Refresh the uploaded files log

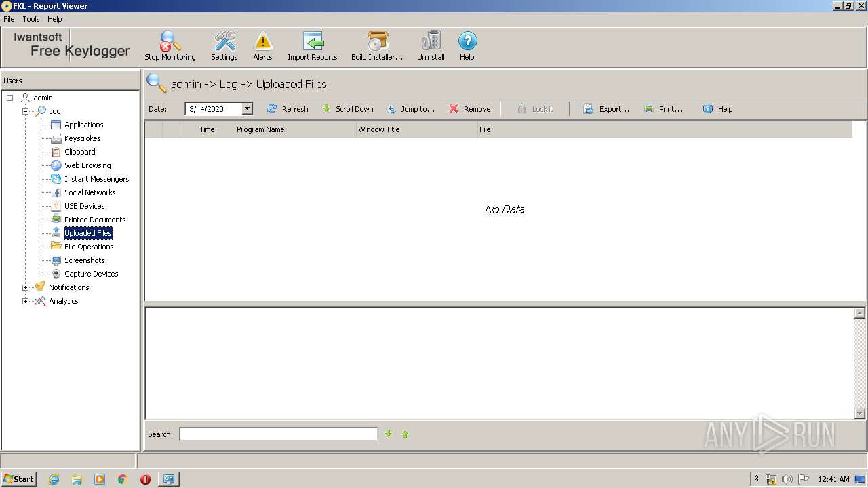288,109
